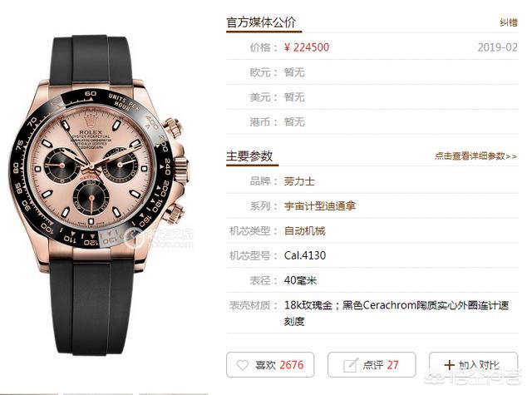Click the 40毫米 case diameter value
Viewport: 532px width, 395px height.
coord(301,280)
